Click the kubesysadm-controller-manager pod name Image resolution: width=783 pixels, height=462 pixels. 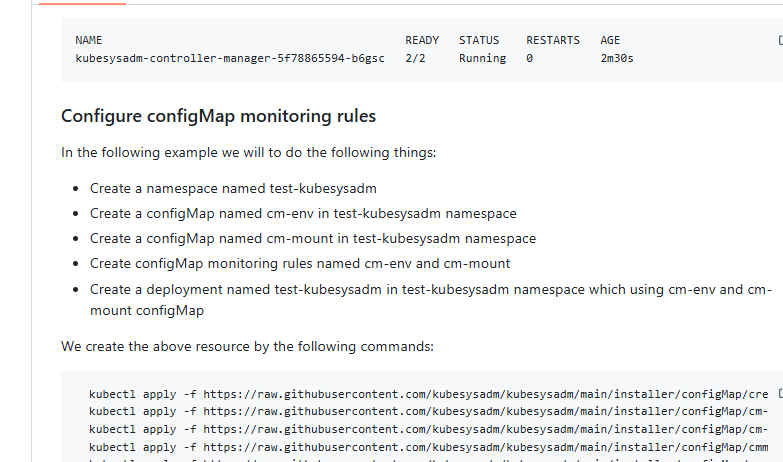230,58
